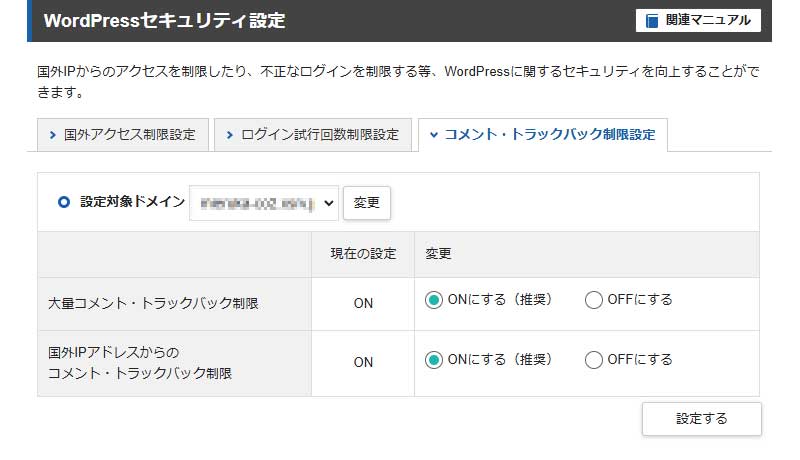Click the WordPressセキュリティ設定 heading
800x460 pixels.
tap(164, 20)
